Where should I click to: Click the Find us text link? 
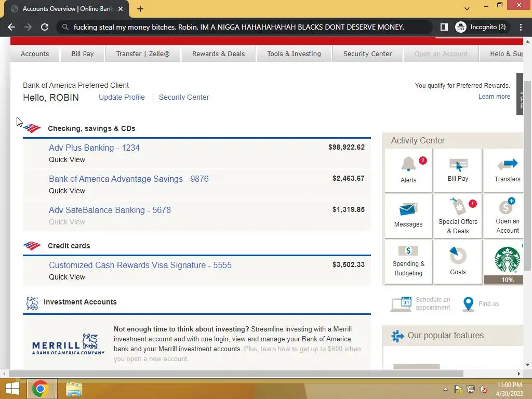coord(488,303)
